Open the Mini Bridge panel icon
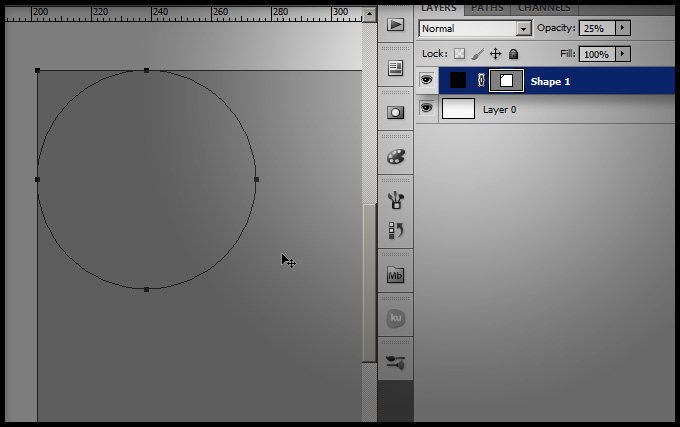 click(x=396, y=275)
